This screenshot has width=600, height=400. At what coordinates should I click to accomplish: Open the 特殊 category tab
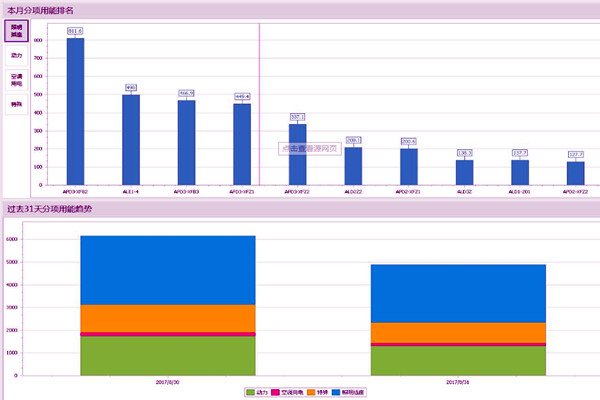[17, 103]
